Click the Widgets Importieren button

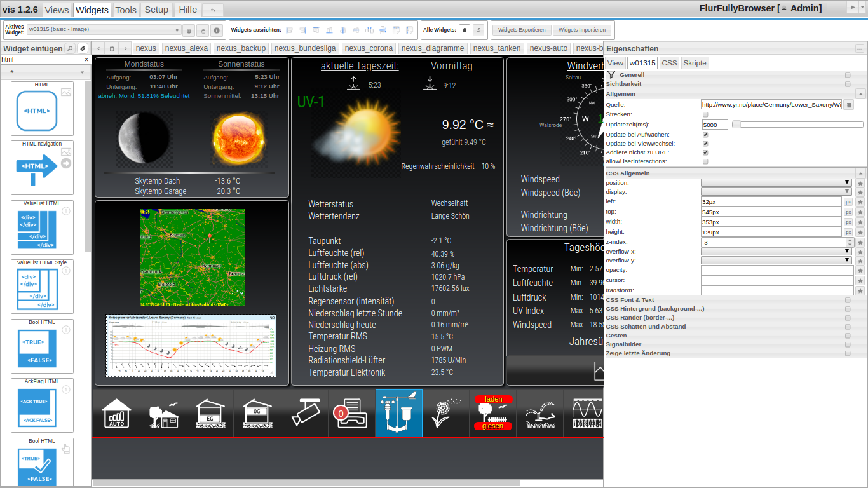click(x=581, y=30)
